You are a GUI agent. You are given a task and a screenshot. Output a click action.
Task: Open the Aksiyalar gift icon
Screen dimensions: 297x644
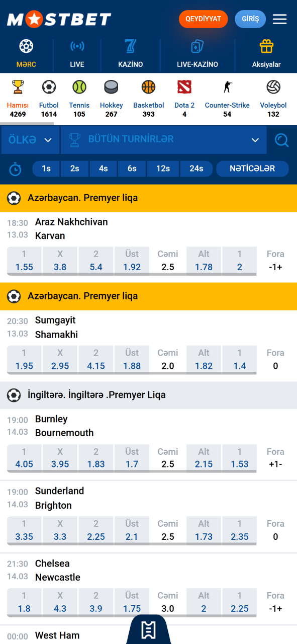tap(266, 48)
